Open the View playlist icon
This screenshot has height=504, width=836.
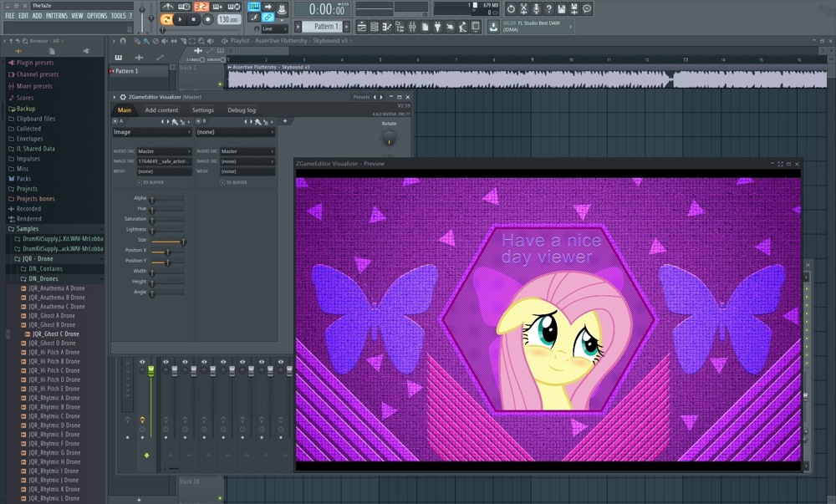(x=361, y=27)
